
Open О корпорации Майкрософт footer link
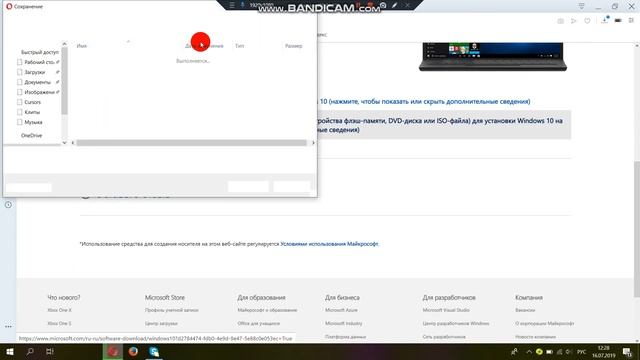(x=544, y=323)
